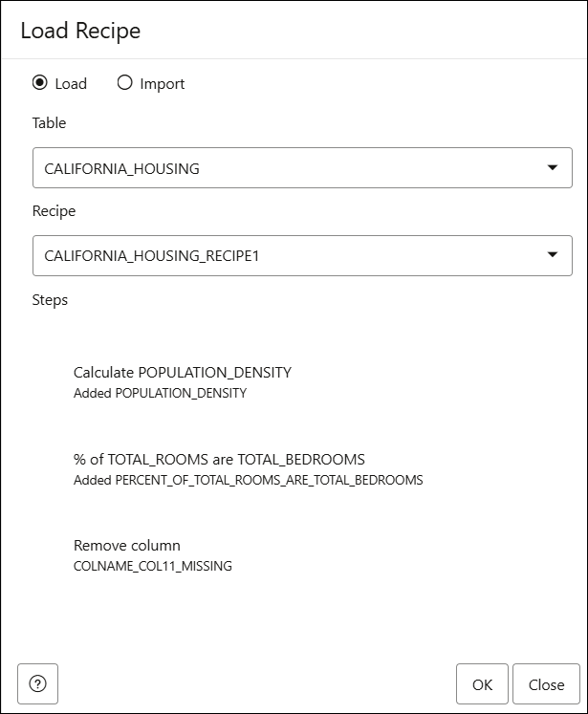
Task: Confirm loading with the OK button
Action: [482, 684]
